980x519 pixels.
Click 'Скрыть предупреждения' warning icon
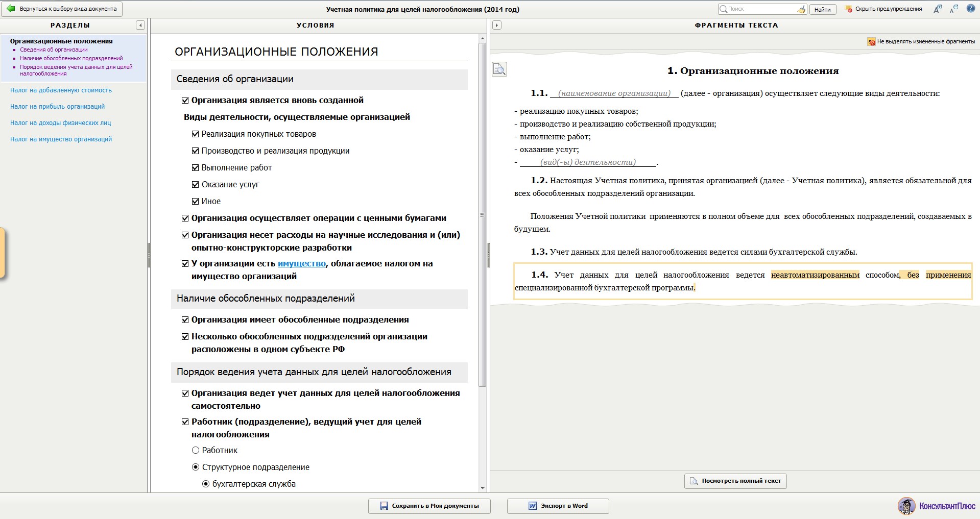coord(849,9)
